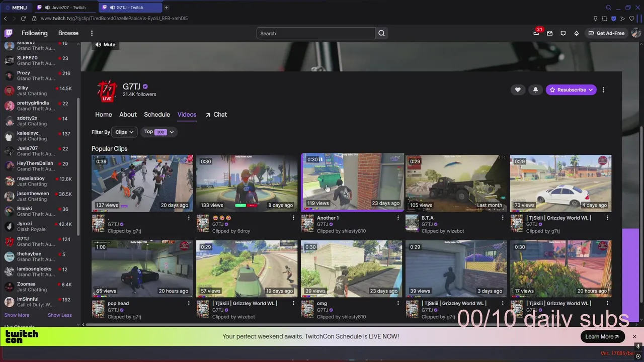Open Zoomaa's channel in the sidebar
The height and width of the screenshot is (362, 644).
click(x=39, y=287)
